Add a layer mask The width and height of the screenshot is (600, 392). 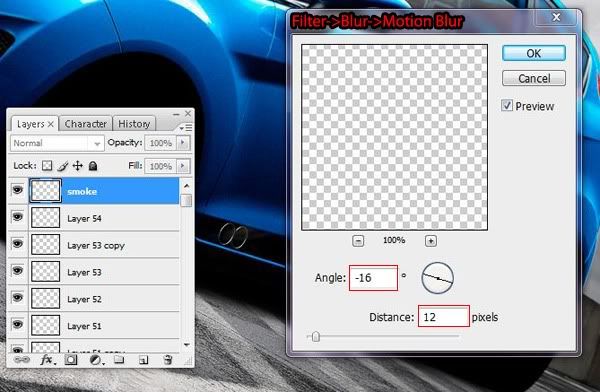click(71, 360)
